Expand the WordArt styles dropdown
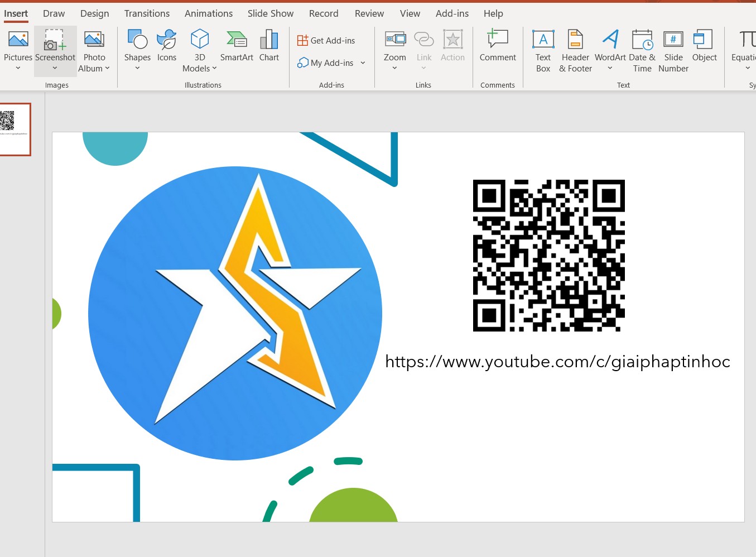This screenshot has width=756, height=557. pos(610,68)
